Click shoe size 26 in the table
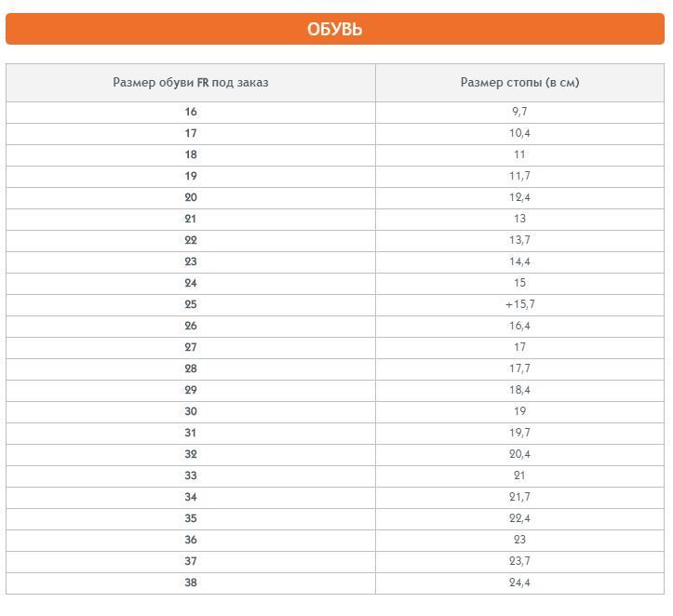 click(191, 326)
